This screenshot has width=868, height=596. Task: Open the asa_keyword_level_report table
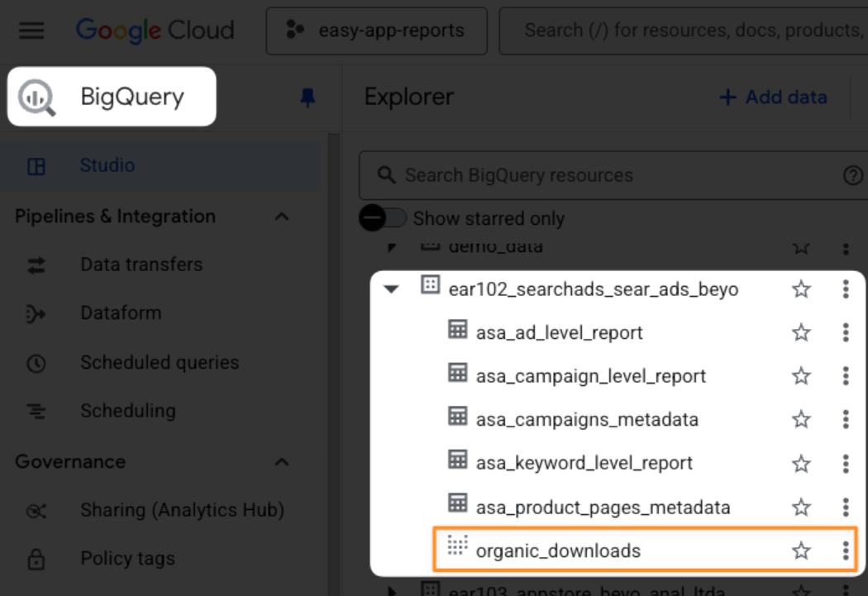[x=584, y=463]
